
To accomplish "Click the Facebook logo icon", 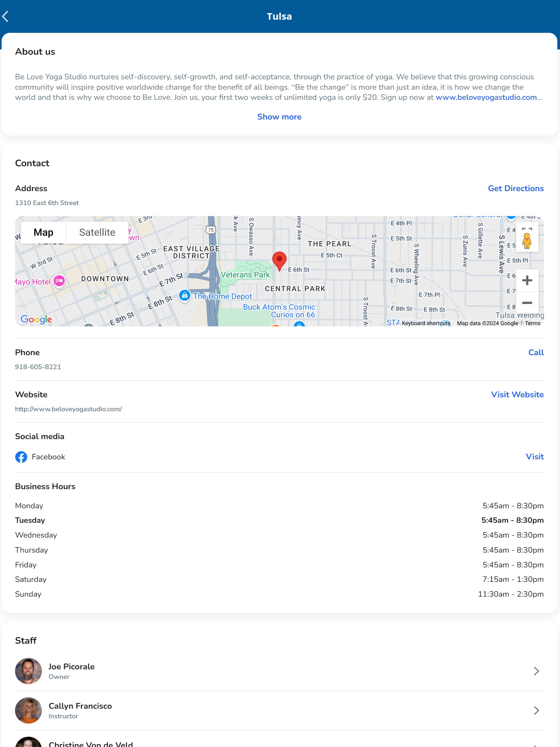I will (x=21, y=457).
